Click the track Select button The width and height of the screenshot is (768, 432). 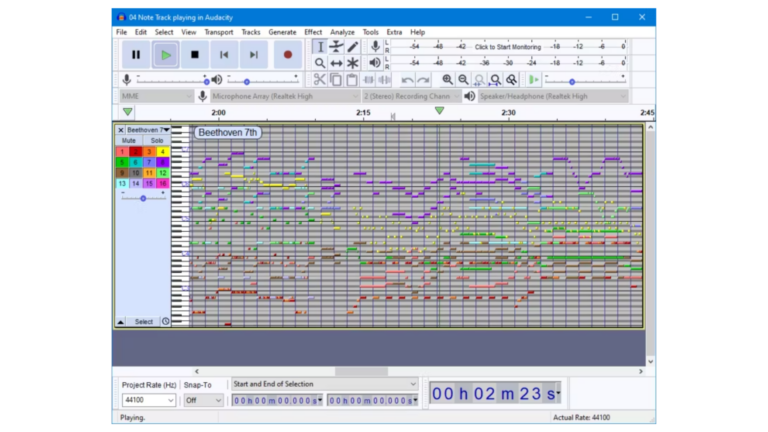[144, 322]
